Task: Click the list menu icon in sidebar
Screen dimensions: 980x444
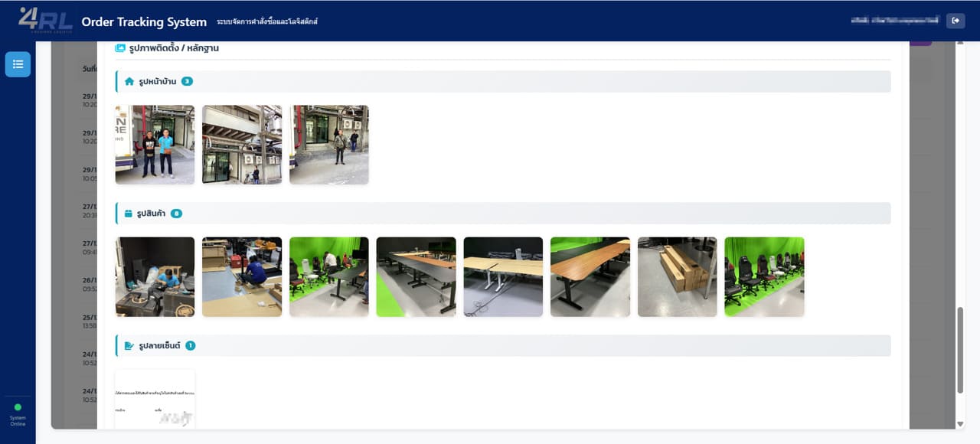Action: [x=18, y=64]
